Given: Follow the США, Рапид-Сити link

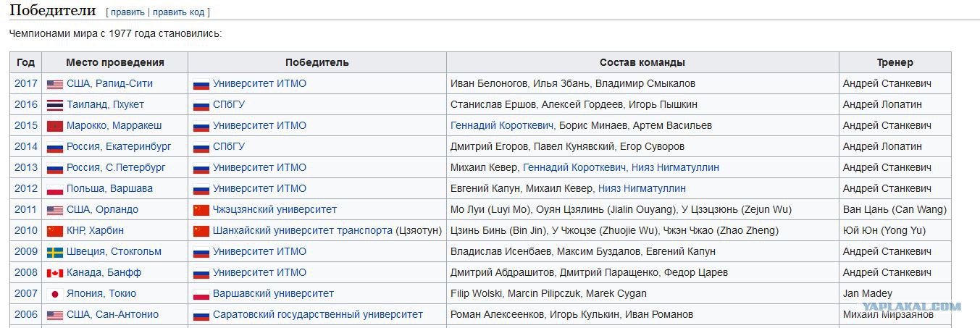Looking at the screenshot, I should coord(109,83).
